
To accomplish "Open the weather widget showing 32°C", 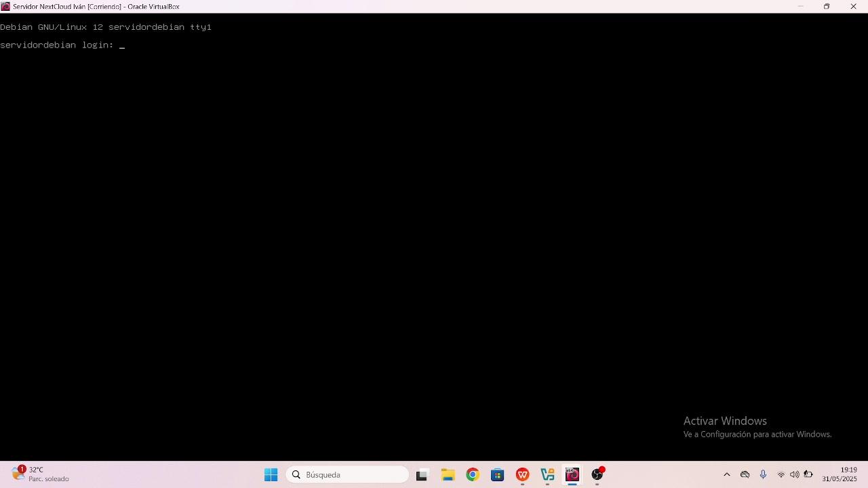I will (x=41, y=474).
